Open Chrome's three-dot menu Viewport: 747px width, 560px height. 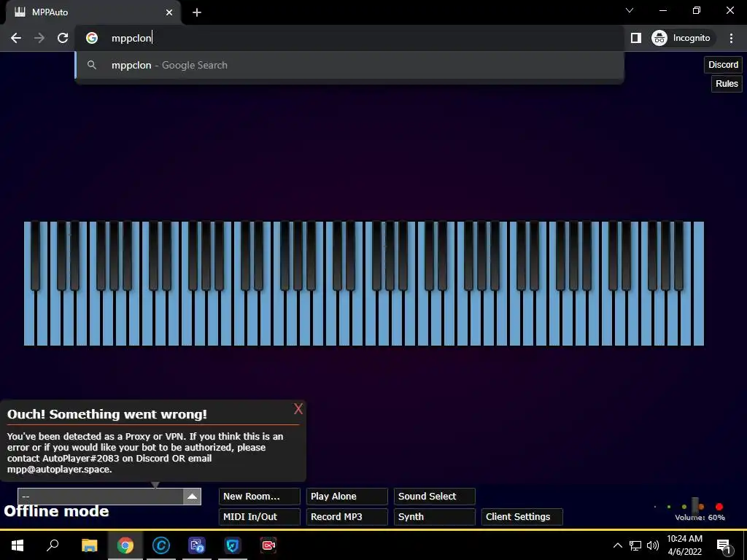(731, 38)
